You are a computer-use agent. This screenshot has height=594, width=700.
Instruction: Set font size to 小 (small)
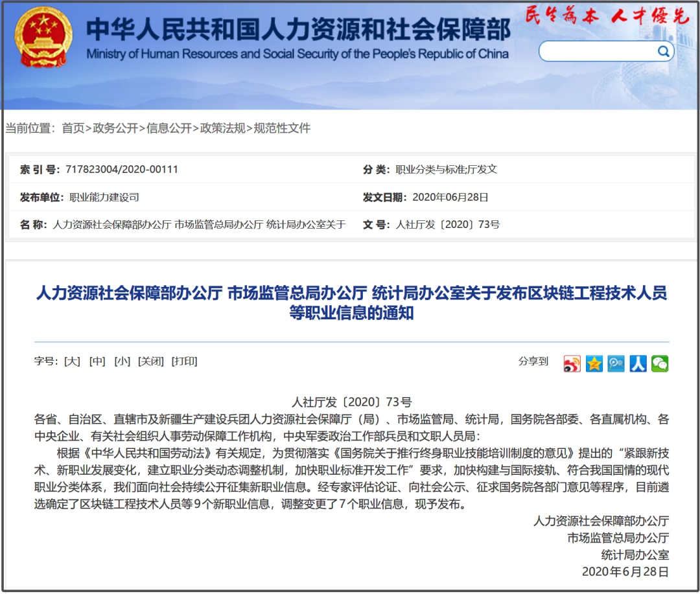(122, 361)
